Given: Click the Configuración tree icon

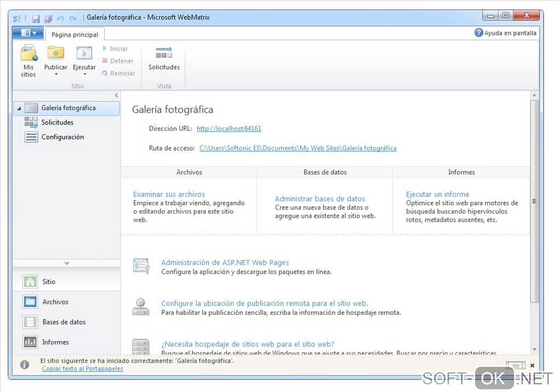Looking at the screenshot, I should pos(31,137).
